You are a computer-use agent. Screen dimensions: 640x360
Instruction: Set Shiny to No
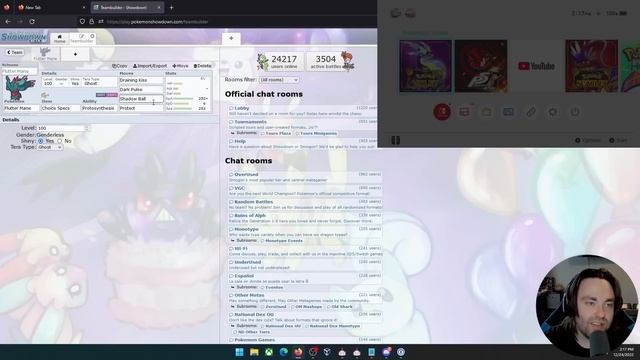60,141
